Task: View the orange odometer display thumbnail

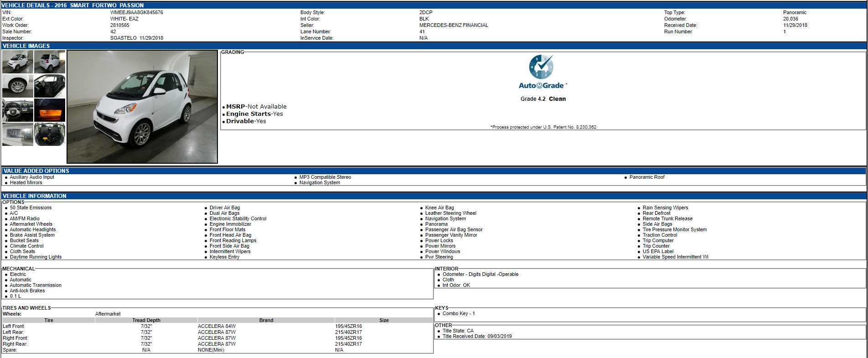Action: pyautogui.click(x=50, y=110)
